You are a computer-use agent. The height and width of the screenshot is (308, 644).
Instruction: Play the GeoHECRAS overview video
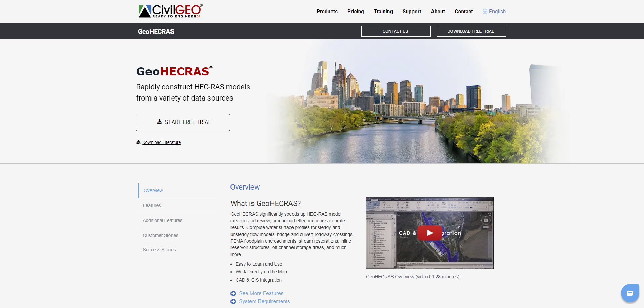(430, 233)
